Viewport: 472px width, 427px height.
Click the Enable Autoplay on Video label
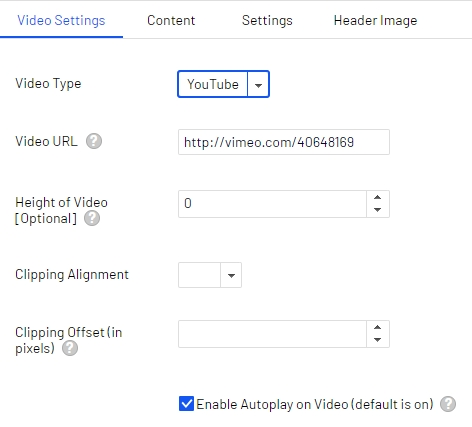tap(315, 404)
